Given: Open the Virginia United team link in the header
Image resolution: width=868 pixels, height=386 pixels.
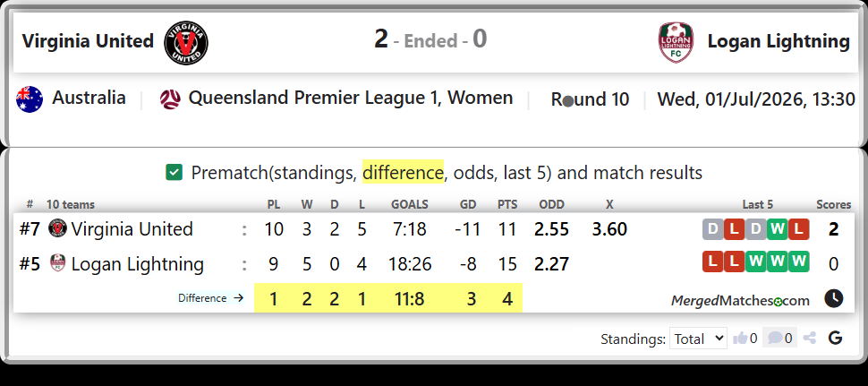Looking at the screenshot, I should coord(88,41).
